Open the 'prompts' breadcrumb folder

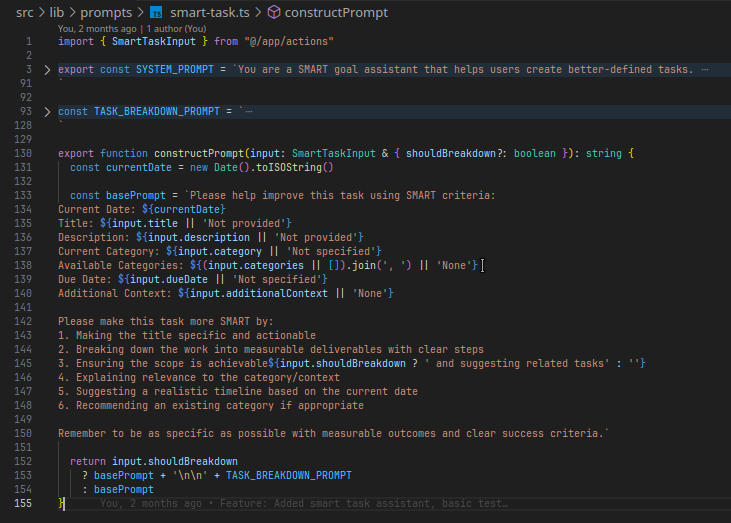click(106, 13)
